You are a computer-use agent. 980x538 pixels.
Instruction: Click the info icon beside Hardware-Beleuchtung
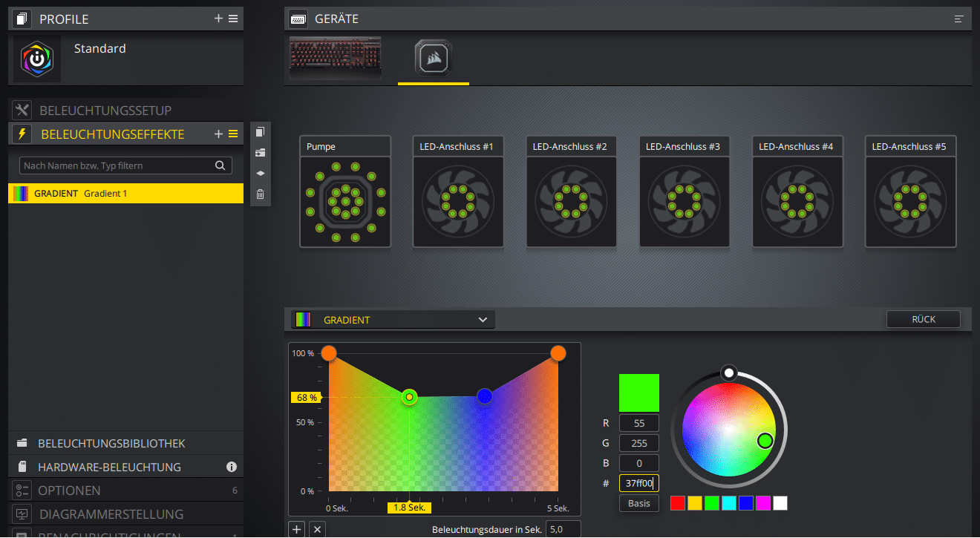pos(232,467)
